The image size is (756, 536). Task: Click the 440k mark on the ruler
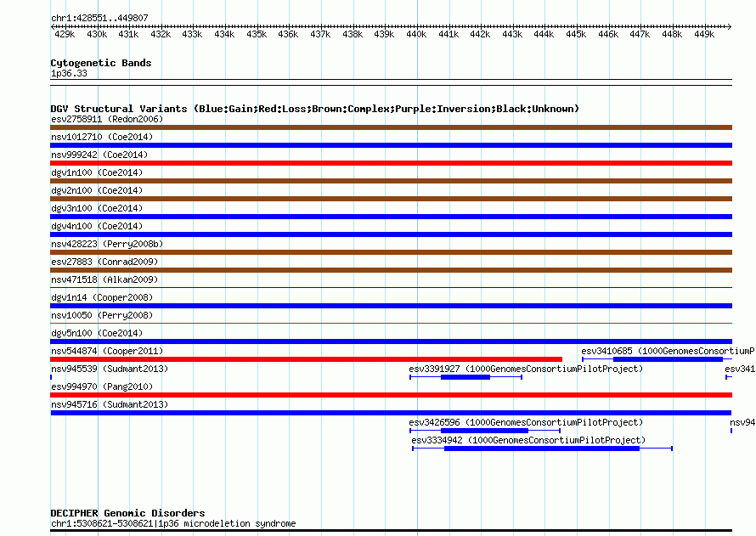[x=416, y=34]
